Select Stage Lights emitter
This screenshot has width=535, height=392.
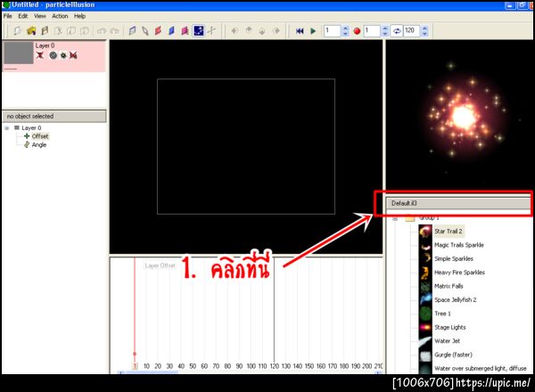coord(450,327)
